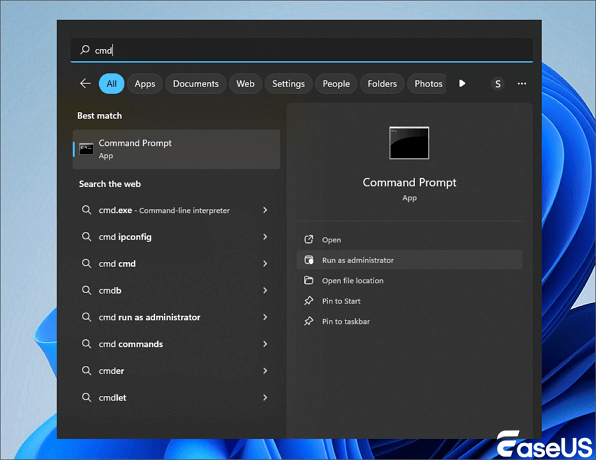Switch to the Folders filter tab

coord(382,84)
